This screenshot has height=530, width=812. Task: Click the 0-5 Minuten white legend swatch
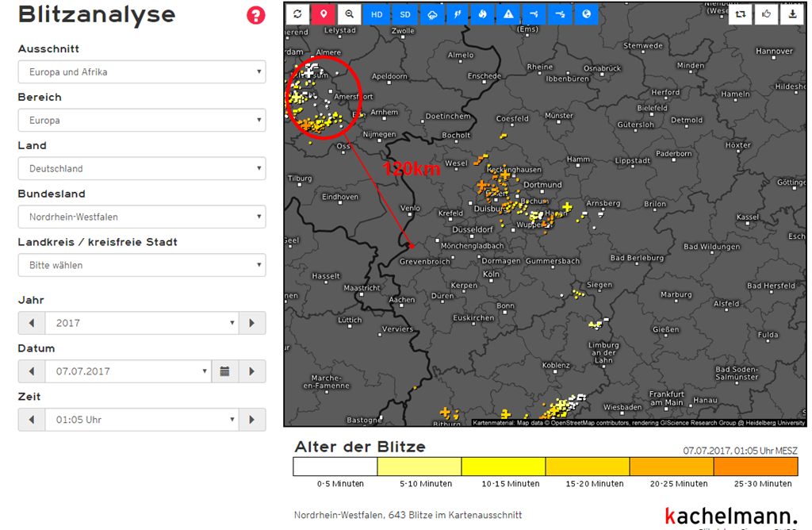[x=335, y=467]
